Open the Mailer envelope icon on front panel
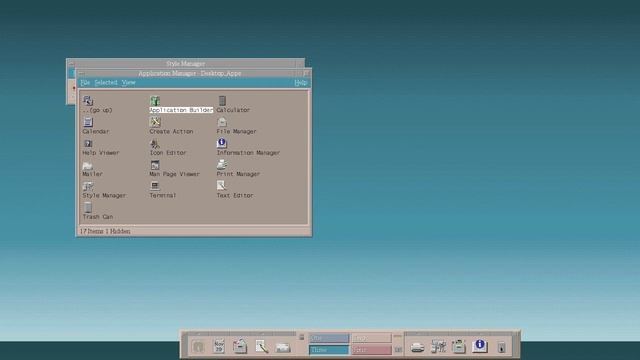Image resolution: width=640 pixels, height=360 pixels. point(283,347)
